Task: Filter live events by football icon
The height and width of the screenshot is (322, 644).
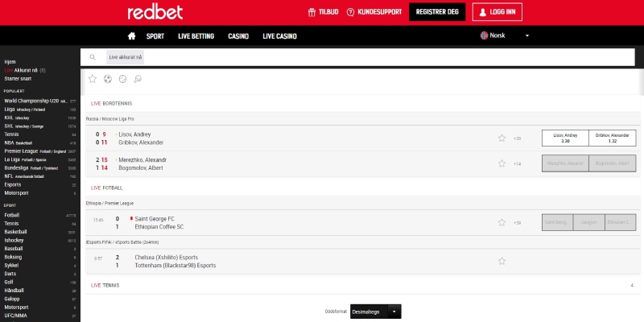Action: coord(108,79)
